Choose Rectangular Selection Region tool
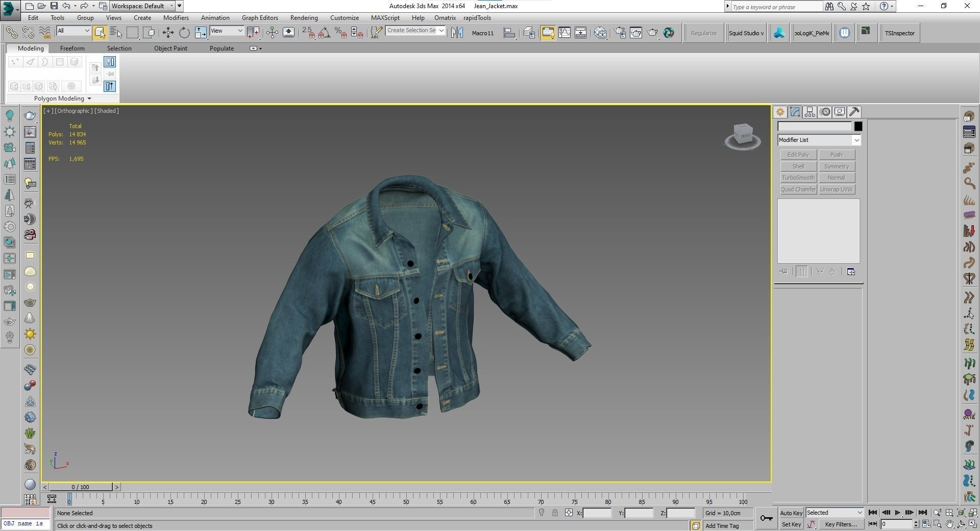980x531 pixels. 133,33
